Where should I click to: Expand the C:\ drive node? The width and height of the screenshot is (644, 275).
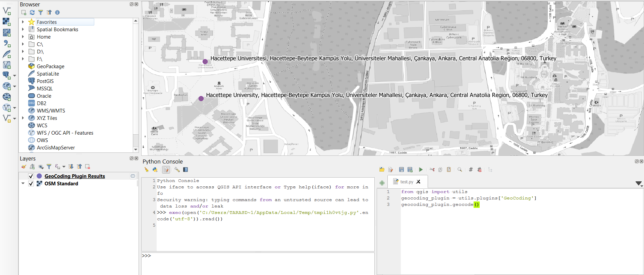(23, 44)
